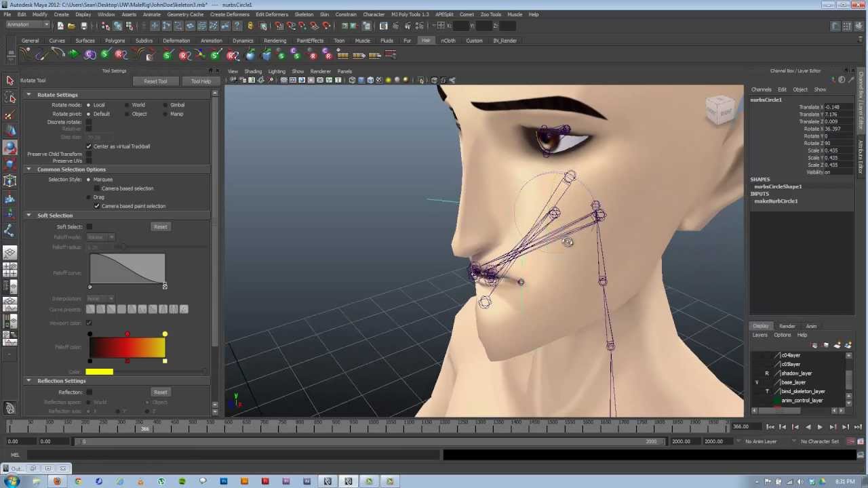
Task: Click the purple C curve shelf icon
Action: tap(90, 55)
